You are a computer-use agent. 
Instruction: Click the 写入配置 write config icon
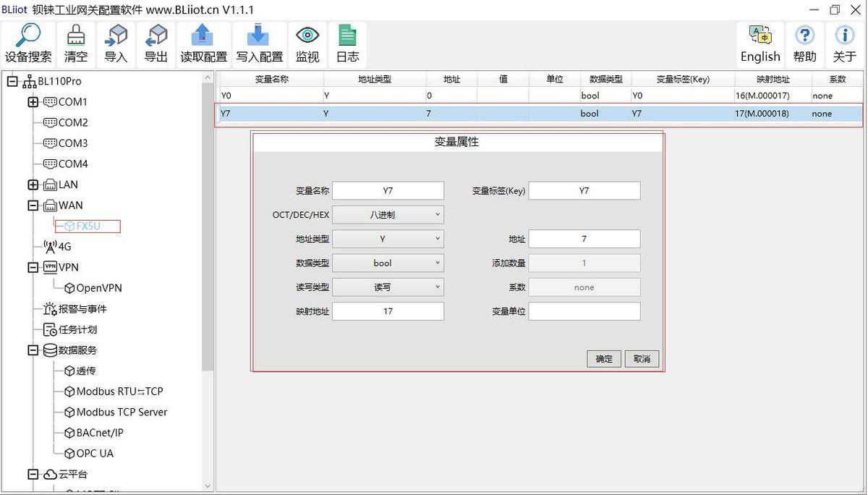(x=259, y=36)
